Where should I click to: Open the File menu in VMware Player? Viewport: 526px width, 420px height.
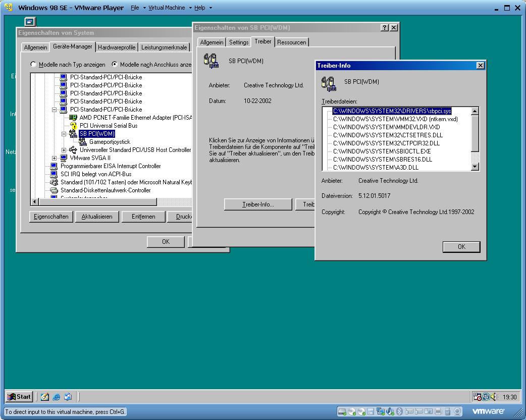(135, 8)
